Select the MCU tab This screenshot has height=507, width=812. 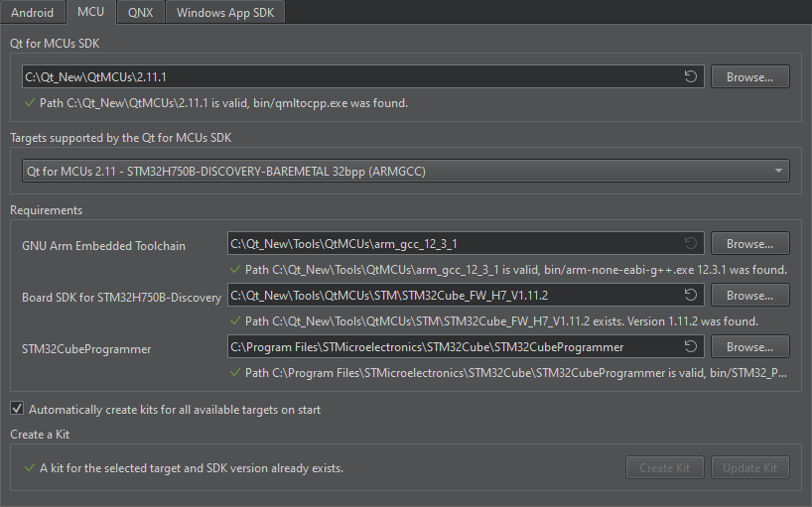90,12
